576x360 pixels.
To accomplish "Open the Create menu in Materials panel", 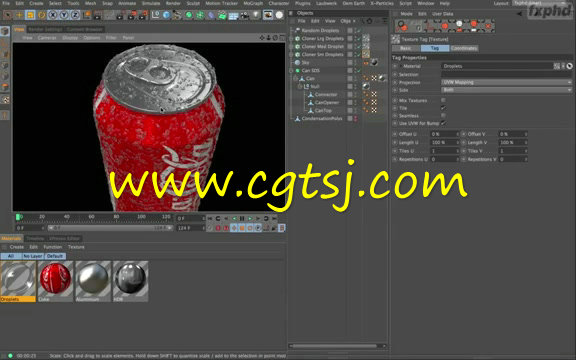I will [17, 247].
